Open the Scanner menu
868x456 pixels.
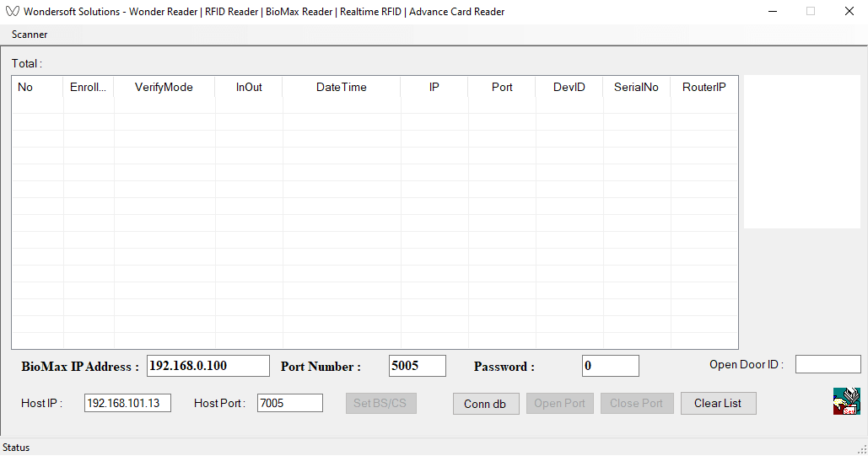click(30, 35)
